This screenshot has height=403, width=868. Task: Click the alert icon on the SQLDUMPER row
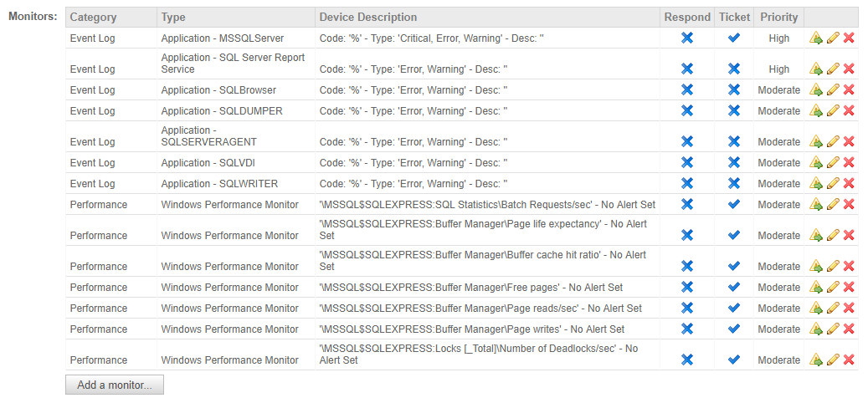point(816,111)
